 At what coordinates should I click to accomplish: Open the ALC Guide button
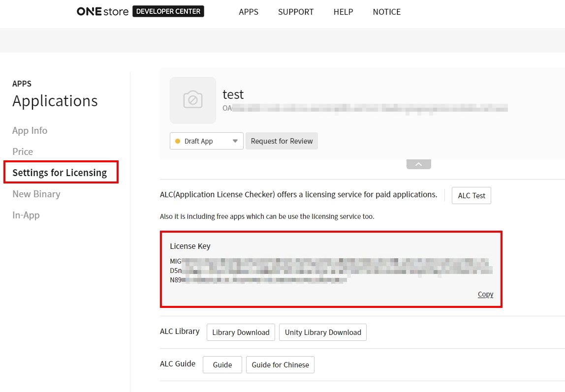point(222,365)
